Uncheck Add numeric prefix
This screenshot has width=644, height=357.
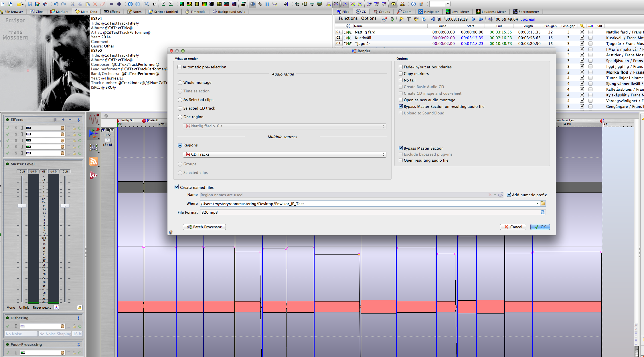click(x=509, y=195)
